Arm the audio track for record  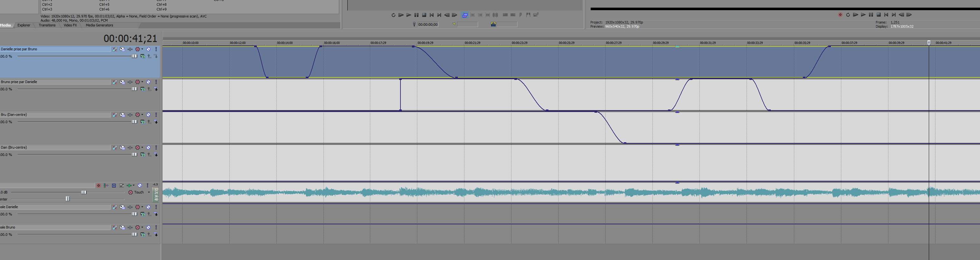click(x=99, y=186)
